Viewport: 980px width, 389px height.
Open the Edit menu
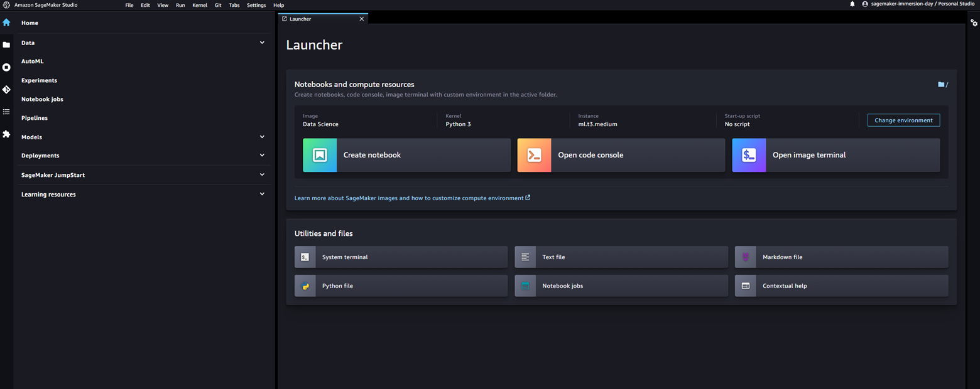[x=145, y=5]
